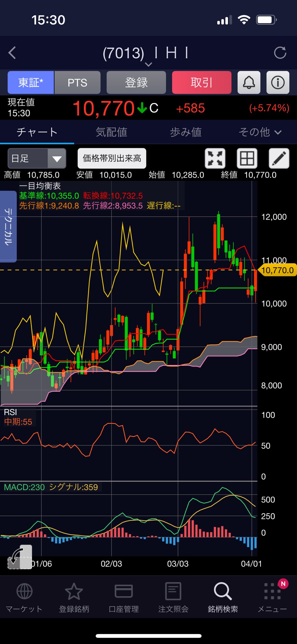Tap 終値 10,770.0 value

pos(249,175)
